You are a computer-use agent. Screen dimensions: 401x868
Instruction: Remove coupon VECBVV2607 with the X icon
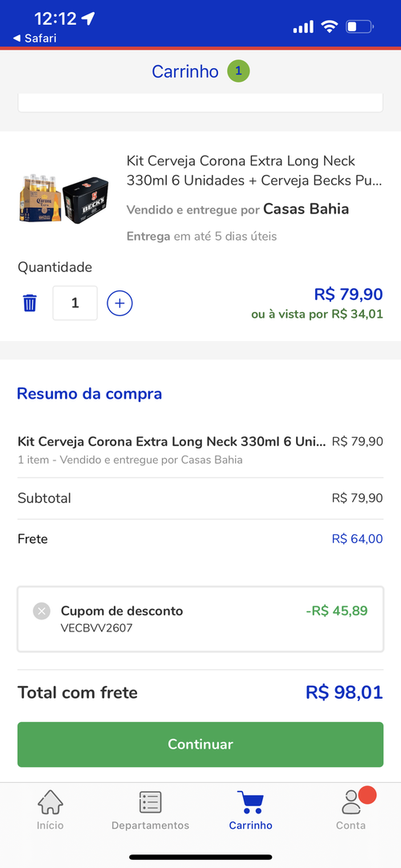click(42, 611)
